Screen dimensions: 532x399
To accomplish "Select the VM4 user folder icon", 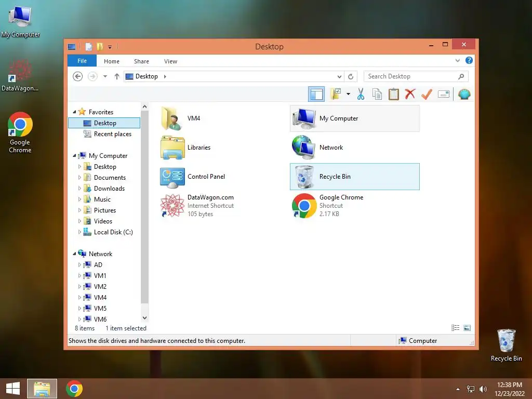I will coord(172,118).
